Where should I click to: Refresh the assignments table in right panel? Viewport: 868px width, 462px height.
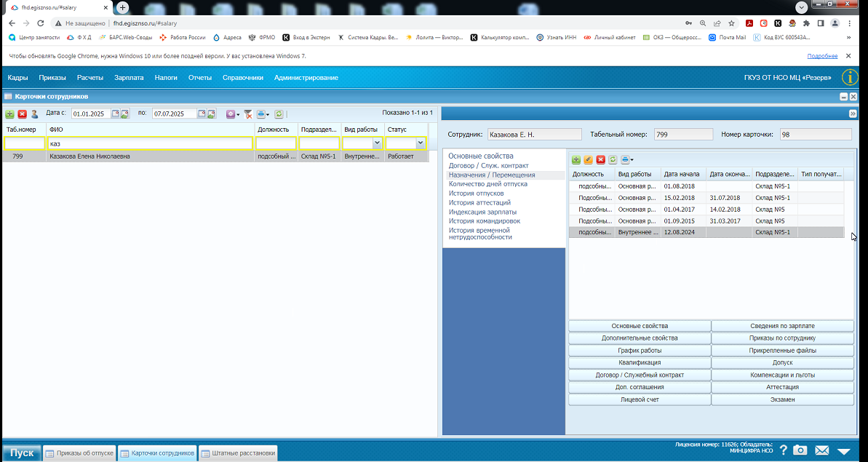coord(613,160)
